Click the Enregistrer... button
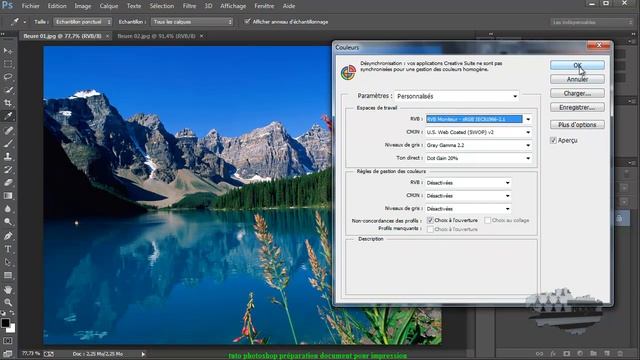The image size is (640, 360). (577, 107)
